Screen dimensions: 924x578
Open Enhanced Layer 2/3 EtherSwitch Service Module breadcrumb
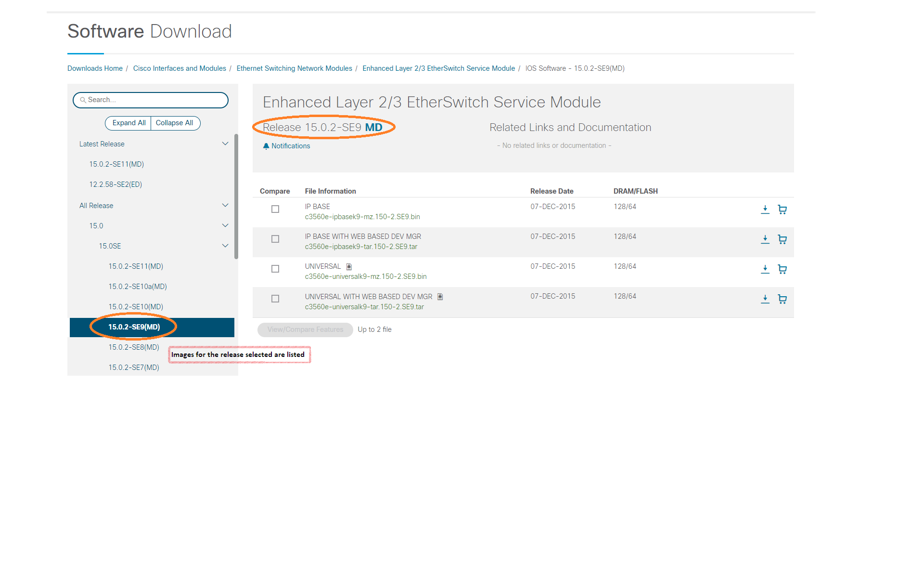point(438,68)
